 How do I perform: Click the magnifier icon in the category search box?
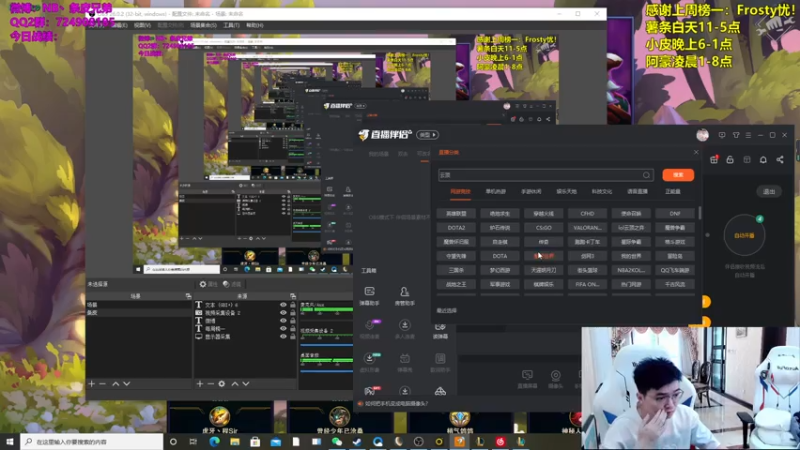tap(646, 175)
